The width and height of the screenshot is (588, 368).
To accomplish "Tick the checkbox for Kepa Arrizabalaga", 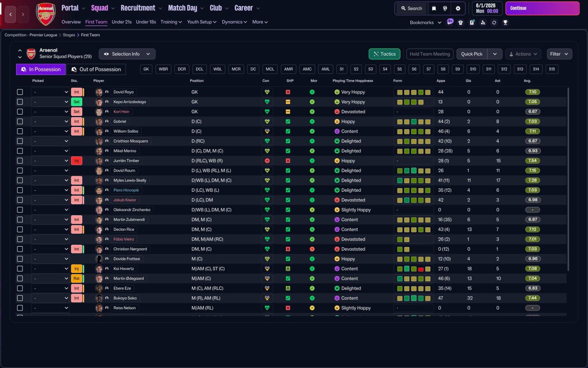I will coord(20,102).
